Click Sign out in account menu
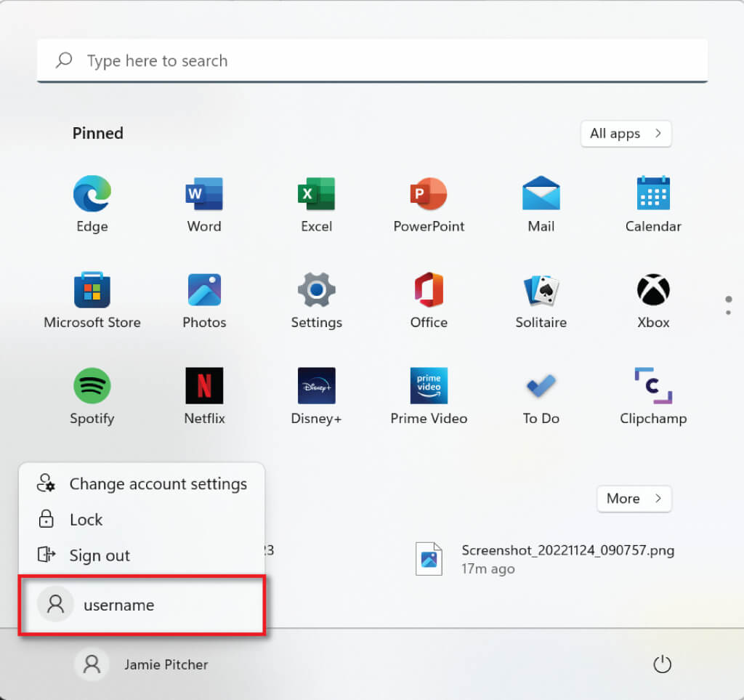744x700 pixels. click(99, 555)
